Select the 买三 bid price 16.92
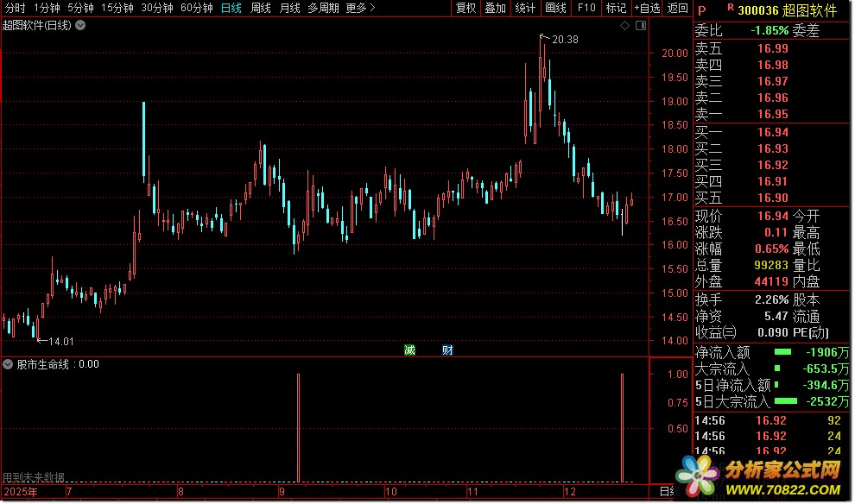855x504 pixels. pyautogui.click(x=773, y=165)
